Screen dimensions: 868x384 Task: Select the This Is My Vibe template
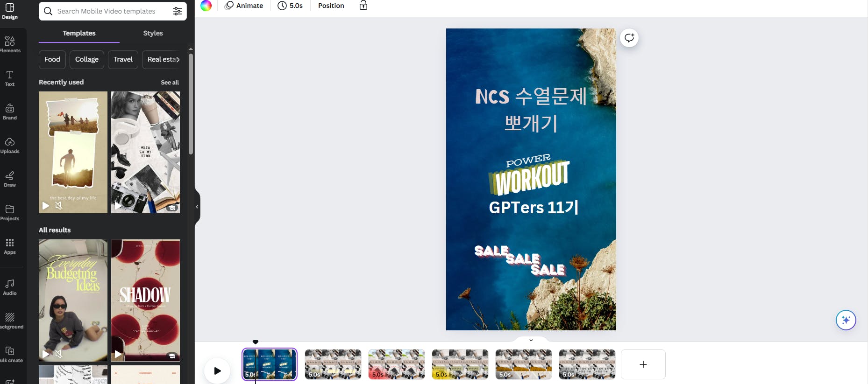pos(145,152)
